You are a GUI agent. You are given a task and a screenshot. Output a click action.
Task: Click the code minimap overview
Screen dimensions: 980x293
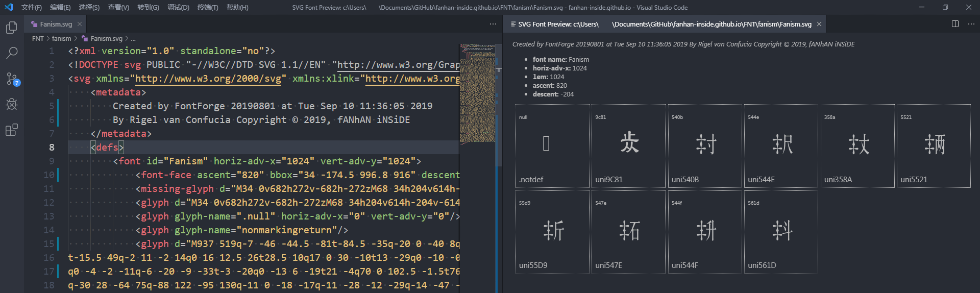(x=477, y=93)
